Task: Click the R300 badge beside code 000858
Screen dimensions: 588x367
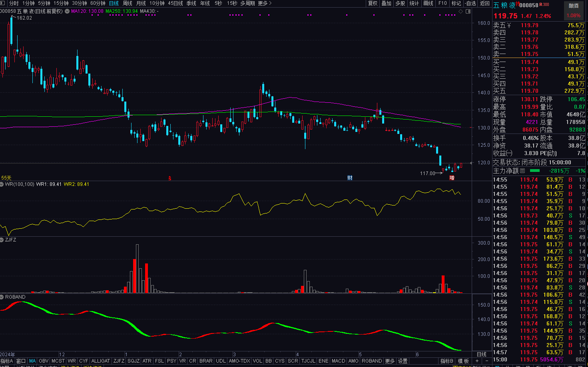Action: click(x=544, y=5)
